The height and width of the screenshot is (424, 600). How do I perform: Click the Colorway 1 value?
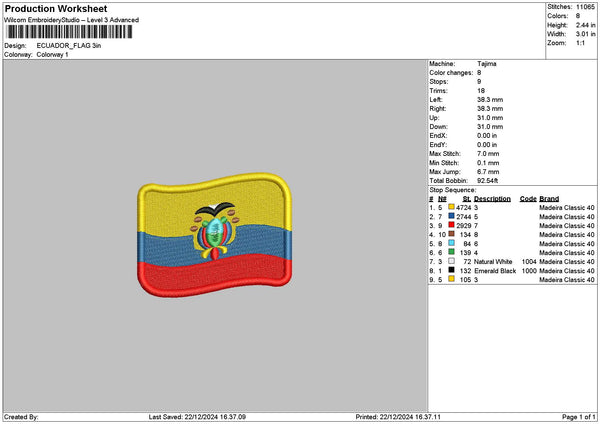[x=52, y=55]
